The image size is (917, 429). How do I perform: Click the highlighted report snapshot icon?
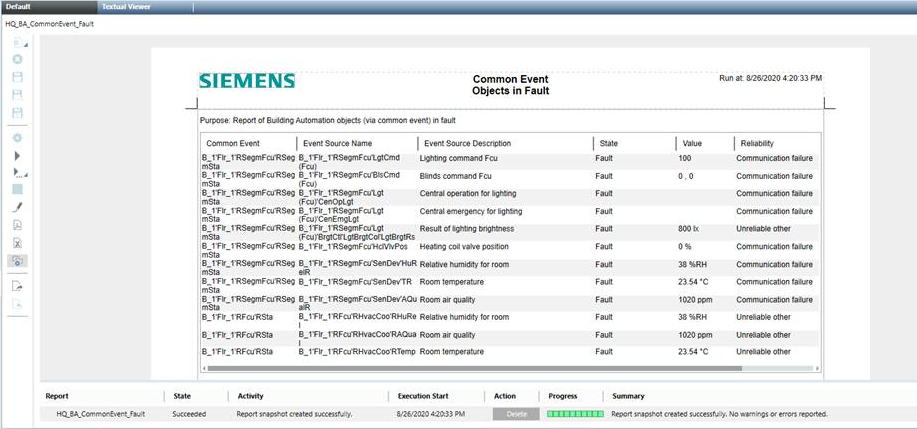click(17, 261)
